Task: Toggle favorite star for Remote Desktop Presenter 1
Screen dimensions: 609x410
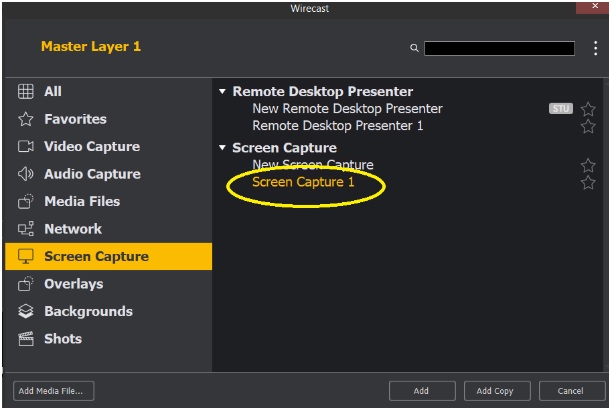Action: pos(588,127)
